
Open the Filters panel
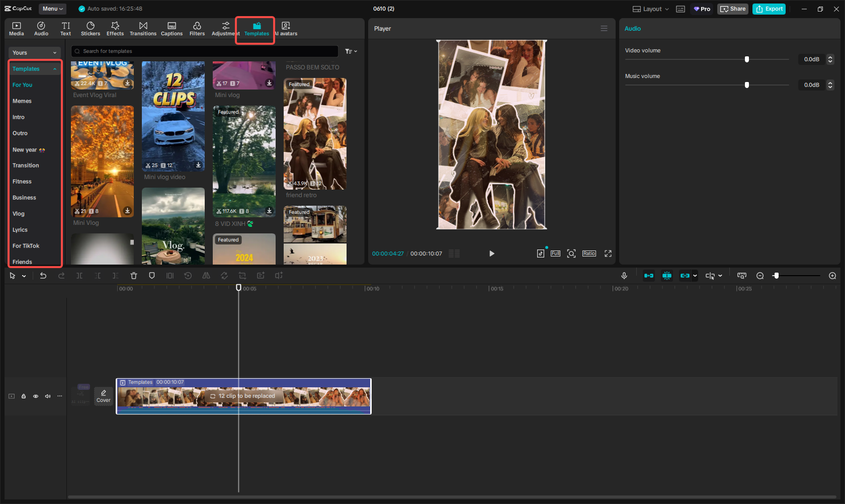pos(197,28)
